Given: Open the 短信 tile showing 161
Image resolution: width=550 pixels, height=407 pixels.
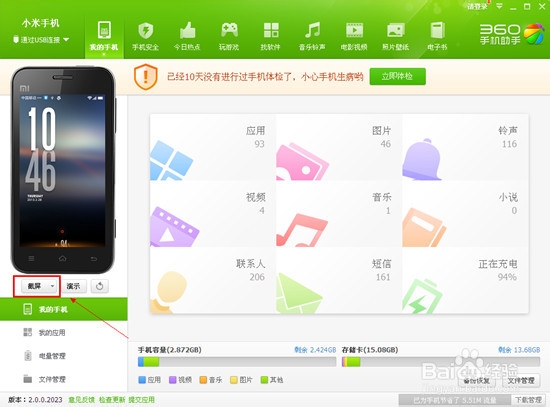Looking at the screenshot, I should pos(339,280).
